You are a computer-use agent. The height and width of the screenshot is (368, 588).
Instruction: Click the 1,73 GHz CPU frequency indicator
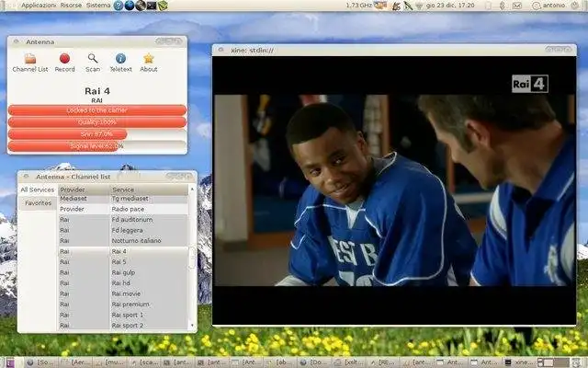pyautogui.click(x=359, y=6)
